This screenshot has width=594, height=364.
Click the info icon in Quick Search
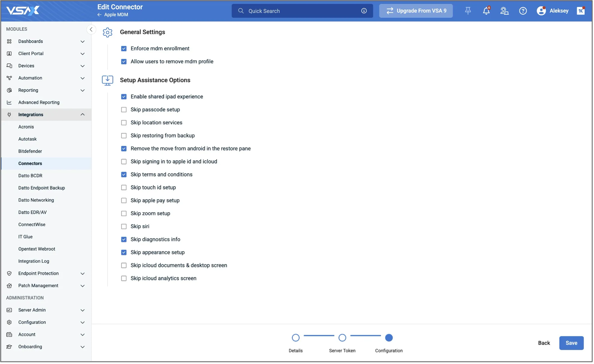(364, 11)
